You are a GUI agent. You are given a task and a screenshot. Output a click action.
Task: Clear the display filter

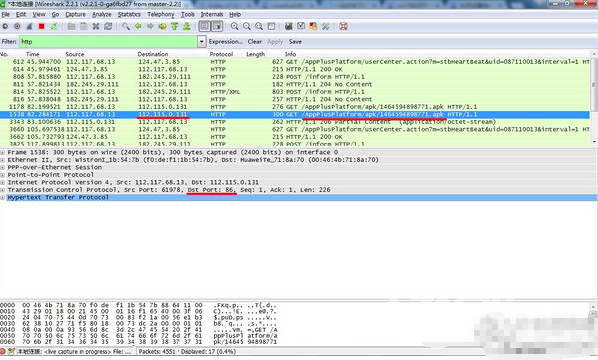coord(254,42)
